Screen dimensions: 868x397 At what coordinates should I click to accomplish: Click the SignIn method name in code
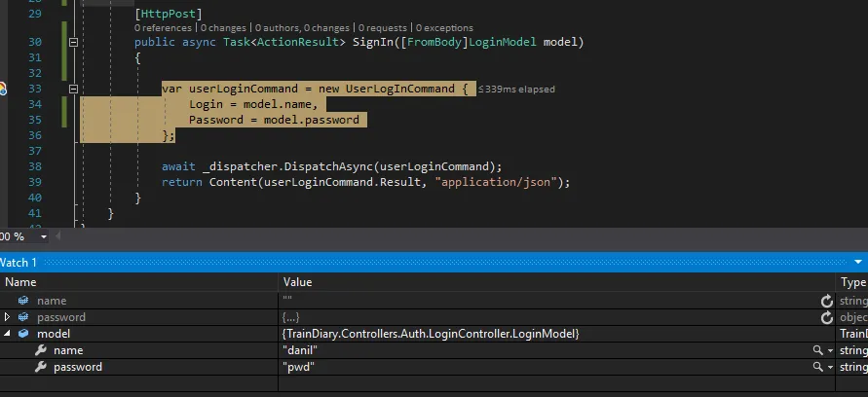point(373,42)
